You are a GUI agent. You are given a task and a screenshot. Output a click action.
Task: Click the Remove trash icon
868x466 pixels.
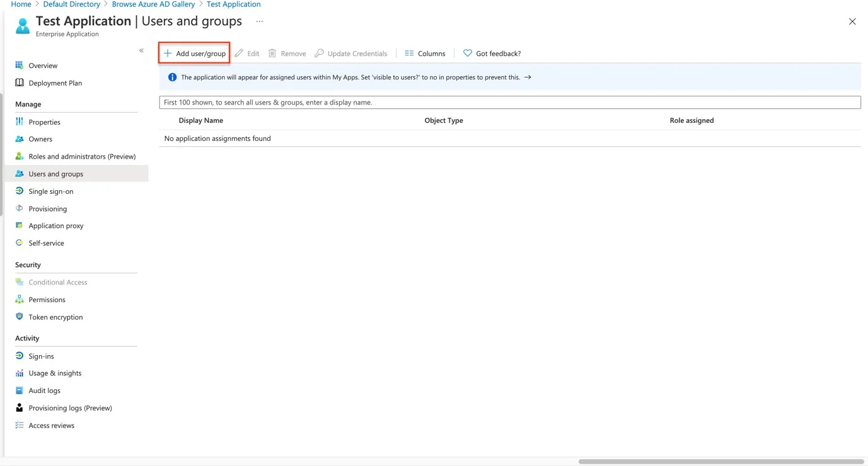click(272, 54)
